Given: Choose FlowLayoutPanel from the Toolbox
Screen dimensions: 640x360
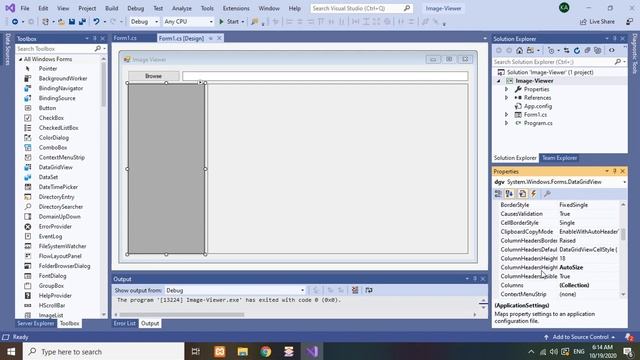Looking at the screenshot, I should point(60,256).
